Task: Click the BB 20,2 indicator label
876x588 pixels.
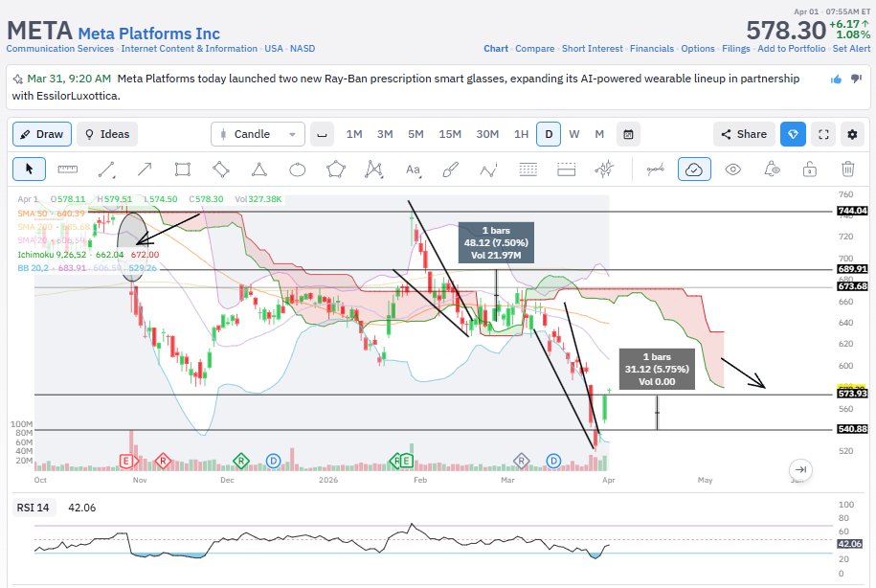Action: pyautogui.click(x=86, y=268)
